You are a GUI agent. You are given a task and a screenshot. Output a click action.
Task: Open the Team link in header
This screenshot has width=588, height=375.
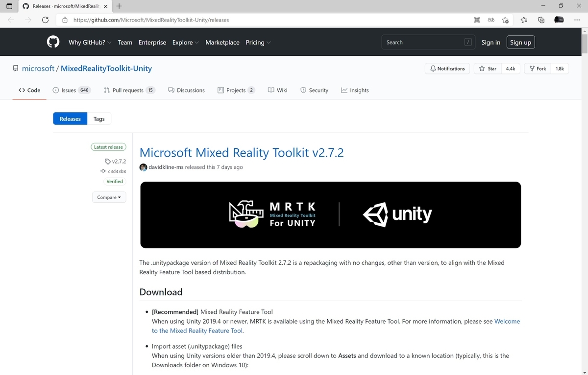pyautogui.click(x=125, y=43)
